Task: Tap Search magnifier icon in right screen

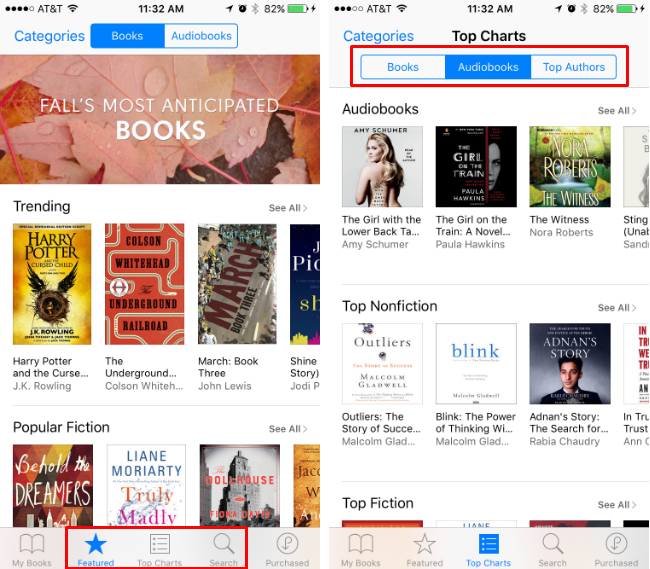Action: pos(552,544)
